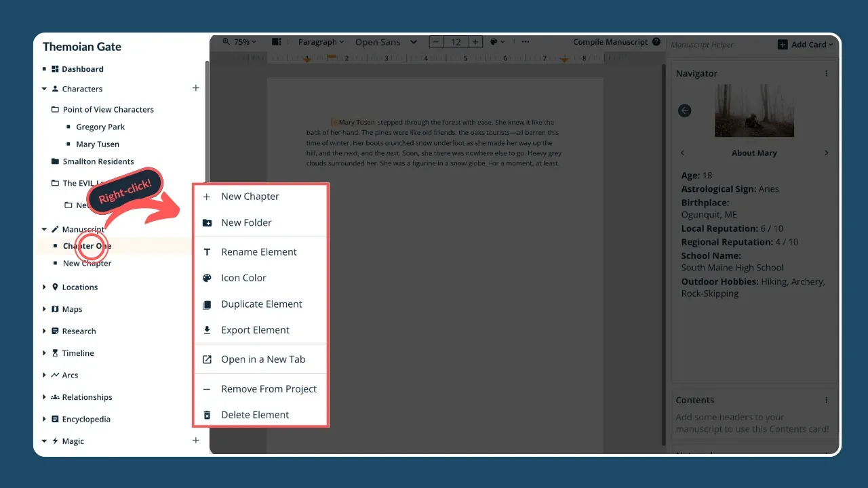Image resolution: width=868 pixels, height=488 pixels.
Task: Open Gregory Park character in sidebar
Action: pyautogui.click(x=100, y=127)
